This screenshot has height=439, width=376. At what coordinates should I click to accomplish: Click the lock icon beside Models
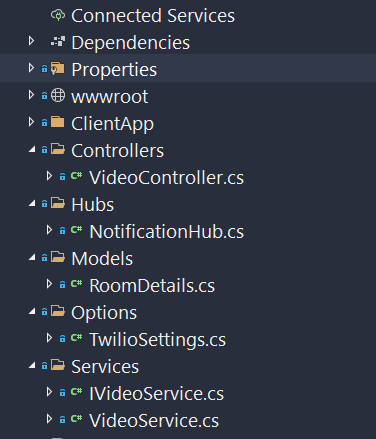[44, 258]
